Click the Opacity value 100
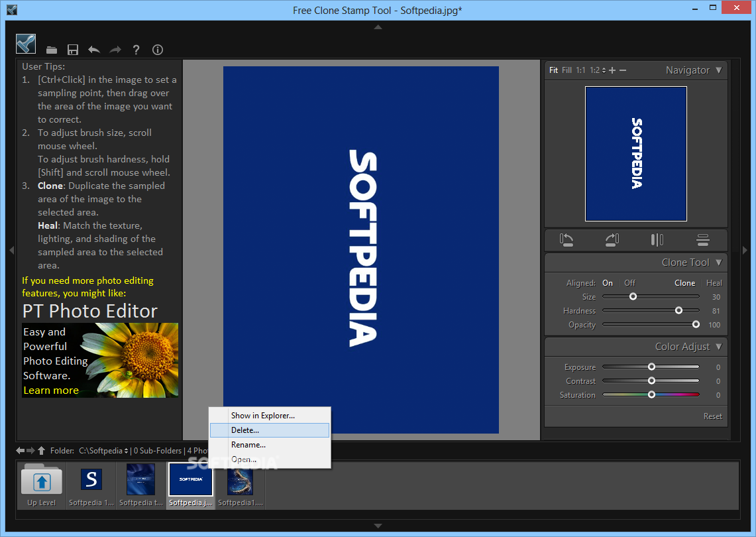 714,326
